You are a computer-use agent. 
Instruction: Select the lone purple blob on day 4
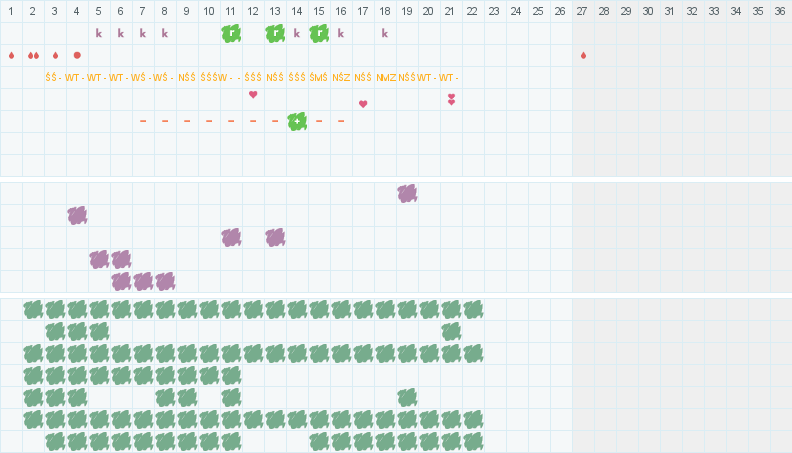coord(77,216)
